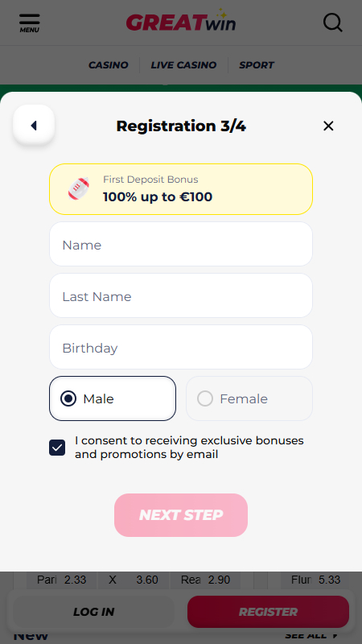Open the CASINO tab
The width and height of the screenshot is (362, 644).
click(x=109, y=65)
